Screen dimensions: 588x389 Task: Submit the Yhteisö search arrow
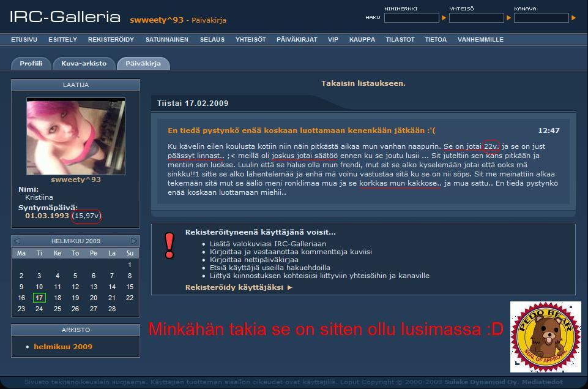point(508,18)
